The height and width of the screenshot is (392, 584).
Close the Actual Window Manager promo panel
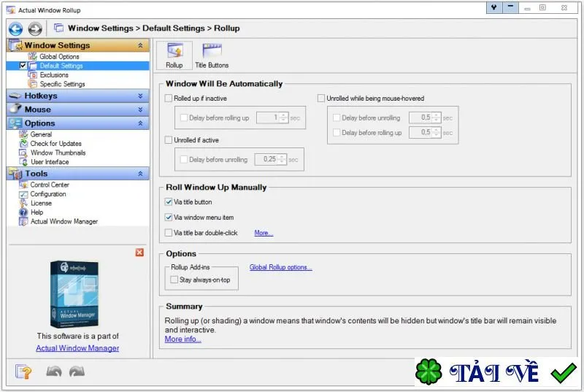pos(139,253)
